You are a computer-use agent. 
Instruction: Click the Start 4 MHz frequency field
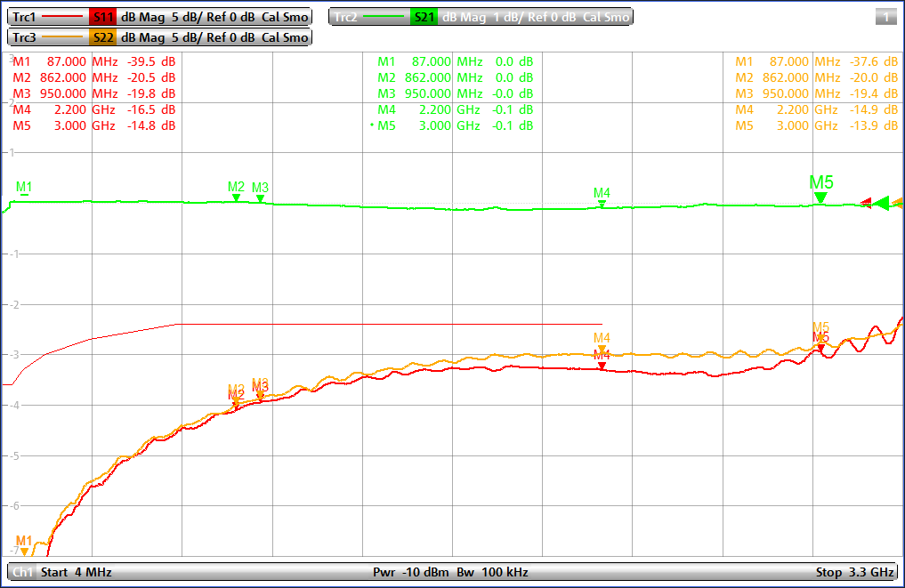tap(77, 572)
